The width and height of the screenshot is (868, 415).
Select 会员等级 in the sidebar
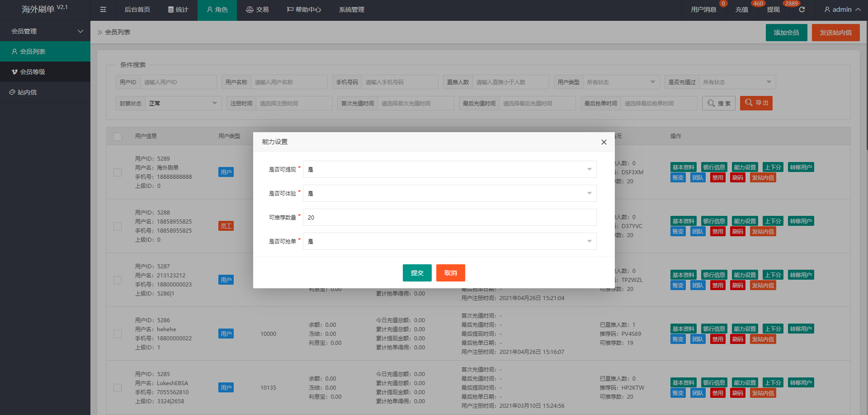(33, 72)
